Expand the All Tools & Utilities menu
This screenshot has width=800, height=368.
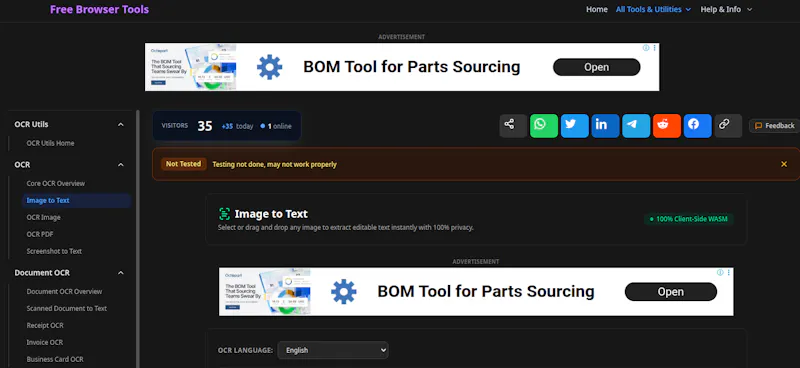coord(653,9)
